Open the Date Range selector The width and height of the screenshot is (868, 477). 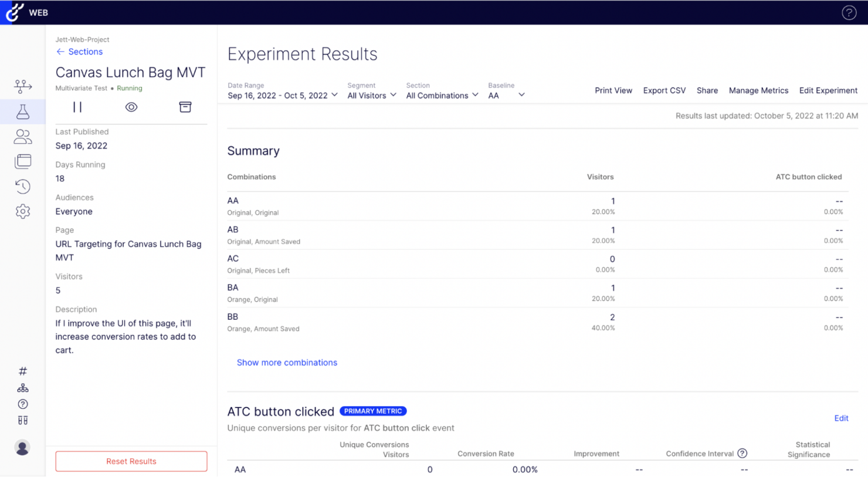pos(282,95)
